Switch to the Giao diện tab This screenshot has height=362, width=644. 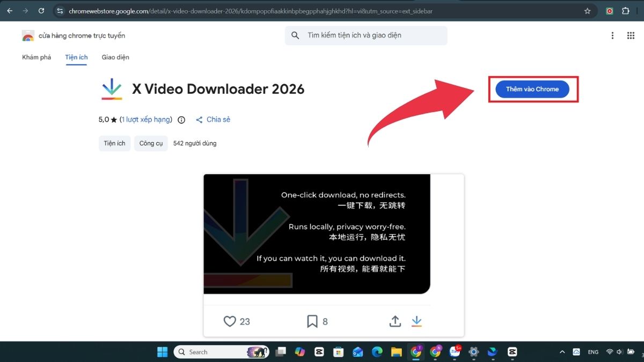tap(115, 57)
